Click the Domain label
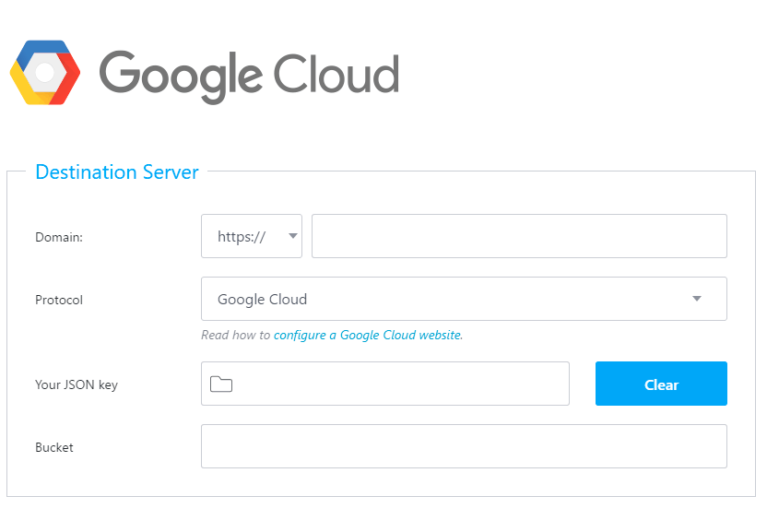This screenshot has width=767, height=532. point(58,237)
